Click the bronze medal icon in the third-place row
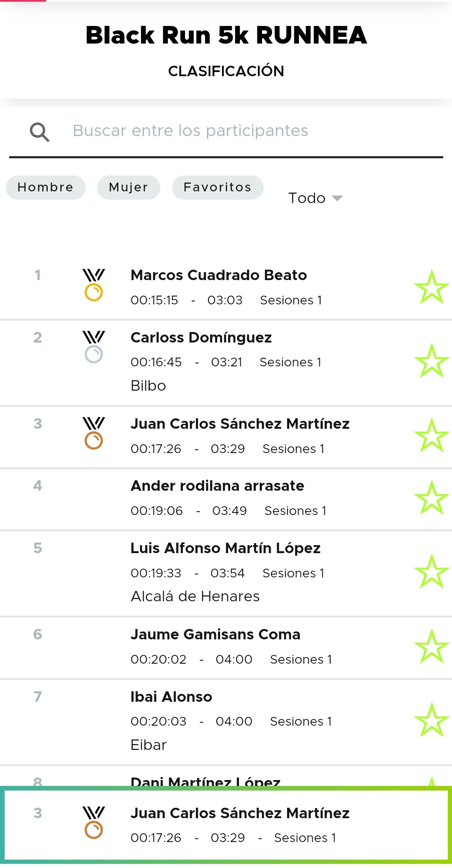This screenshot has height=868, width=452. [94, 433]
